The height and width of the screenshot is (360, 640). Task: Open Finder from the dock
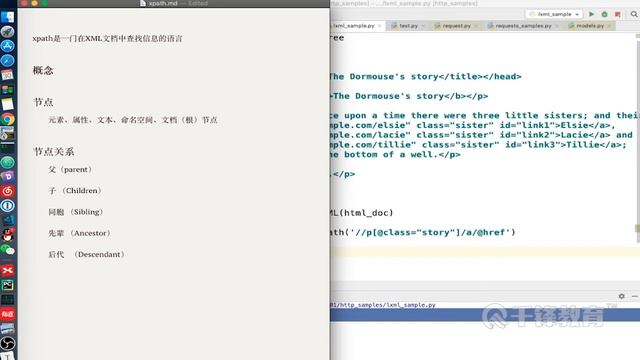point(7,17)
